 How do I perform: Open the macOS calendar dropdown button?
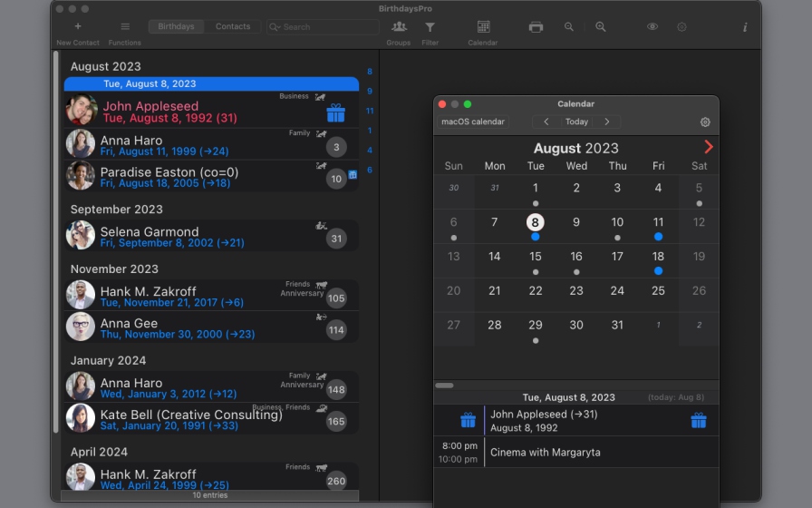[x=473, y=122]
